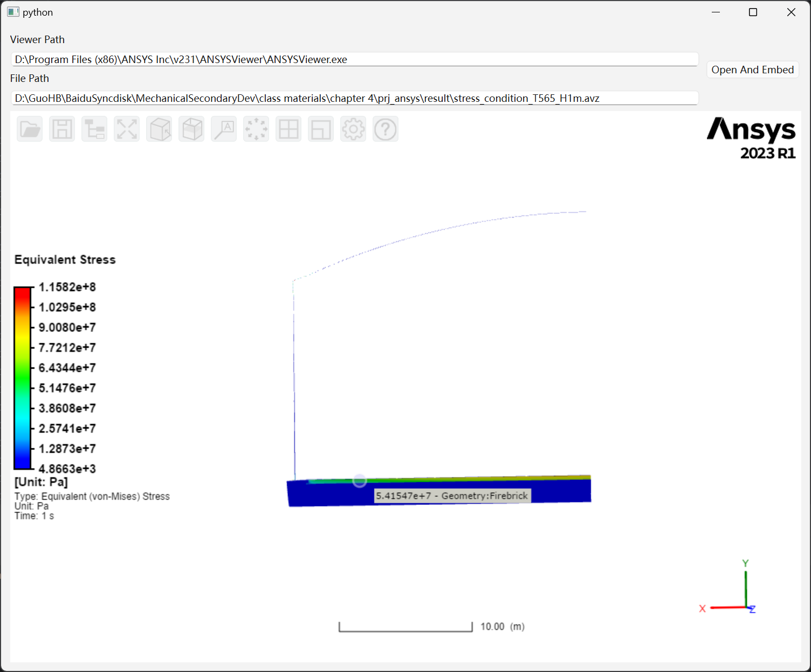Click the Y axis of the triad
The image size is (811, 672).
(746, 586)
